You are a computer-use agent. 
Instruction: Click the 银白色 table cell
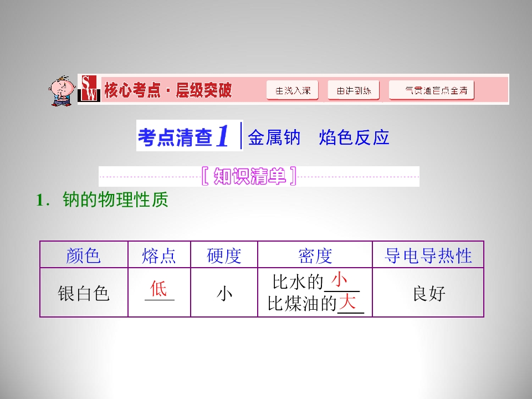pyautogui.click(x=84, y=293)
